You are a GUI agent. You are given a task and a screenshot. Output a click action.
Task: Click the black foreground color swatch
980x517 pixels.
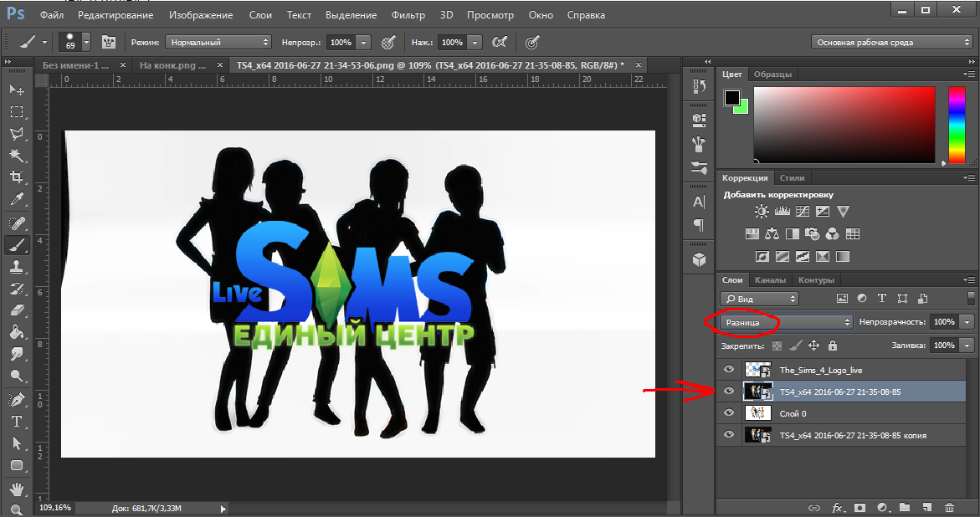click(x=732, y=97)
